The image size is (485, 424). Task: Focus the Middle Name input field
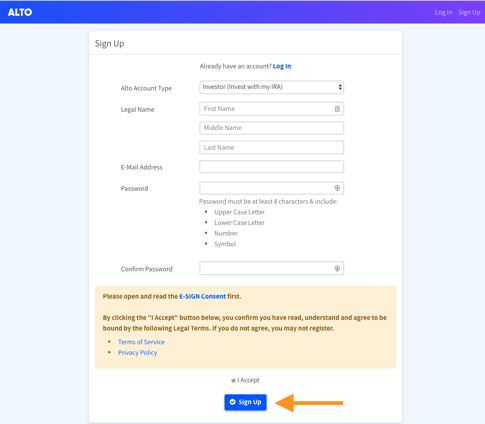pyautogui.click(x=271, y=128)
